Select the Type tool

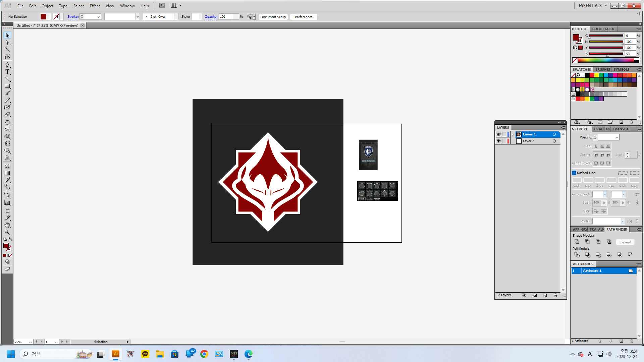[7, 72]
